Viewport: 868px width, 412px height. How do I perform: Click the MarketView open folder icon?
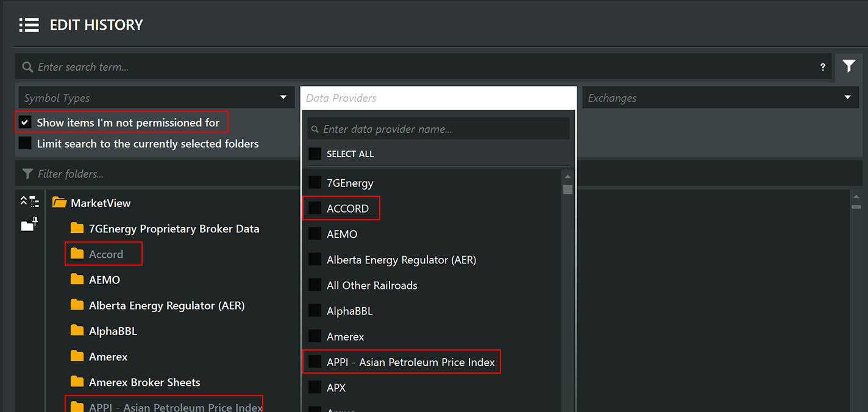(x=59, y=202)
